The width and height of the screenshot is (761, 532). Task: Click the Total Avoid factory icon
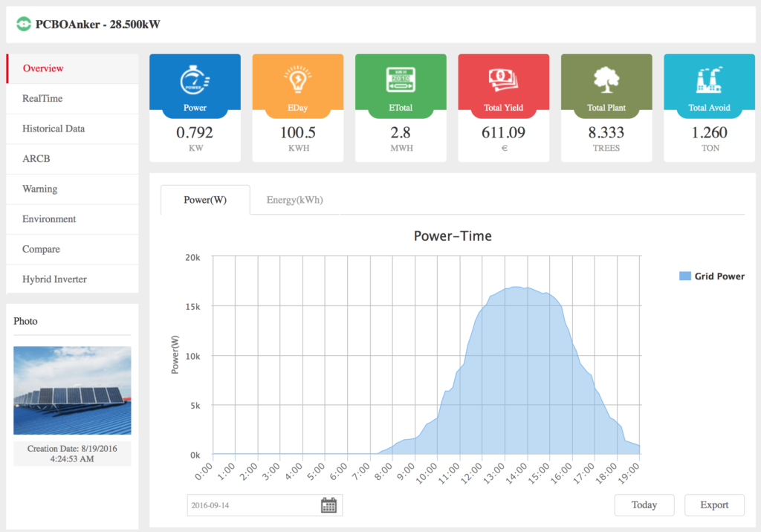pyautogui.click(x=709, y=79)
